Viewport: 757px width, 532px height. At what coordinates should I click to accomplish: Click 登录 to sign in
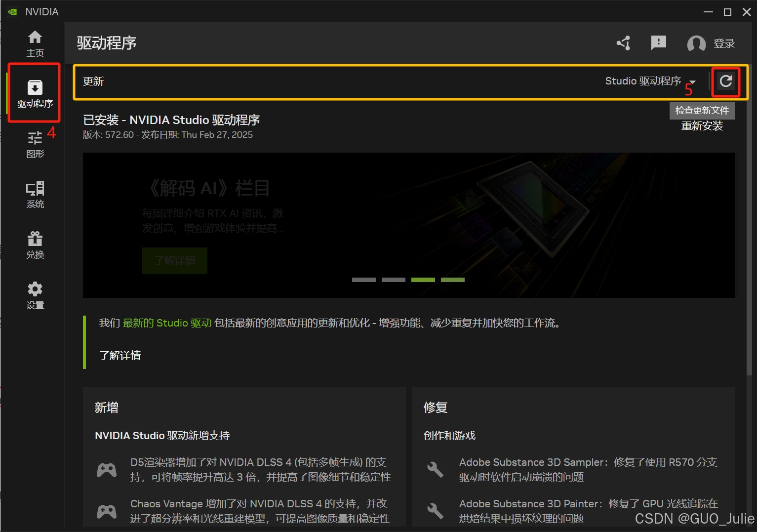coord(724,43)
